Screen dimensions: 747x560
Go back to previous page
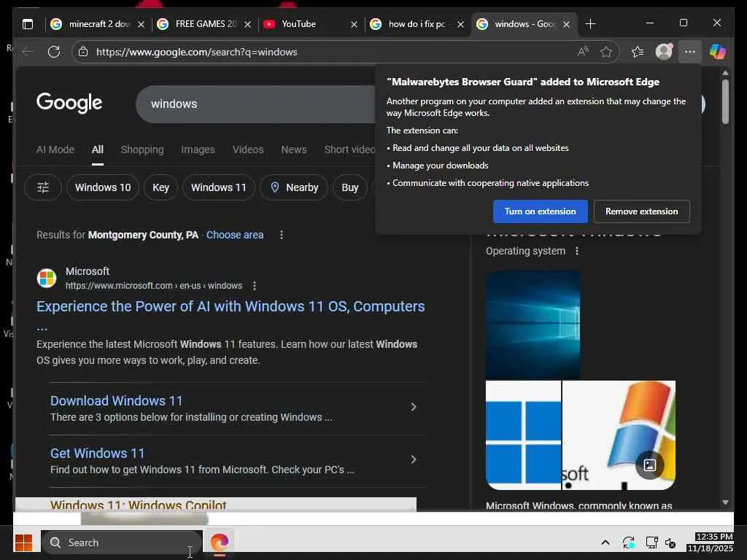click(28, 52)
